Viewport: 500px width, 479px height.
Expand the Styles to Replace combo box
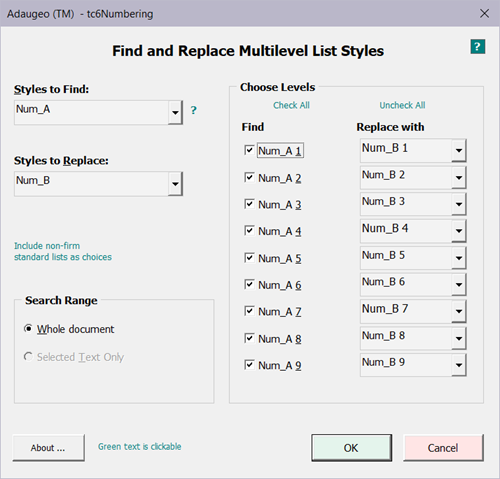point(175,184)
